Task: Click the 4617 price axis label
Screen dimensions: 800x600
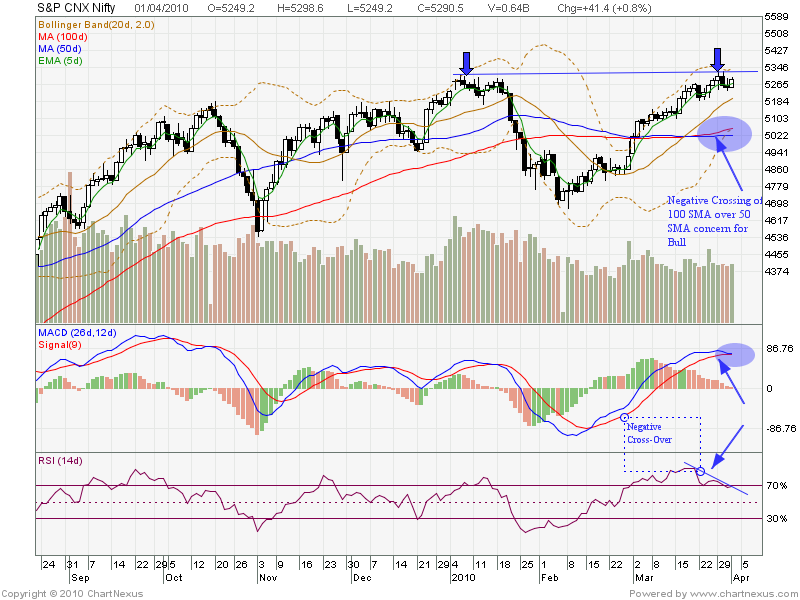Action: click(x=777, y=220)
